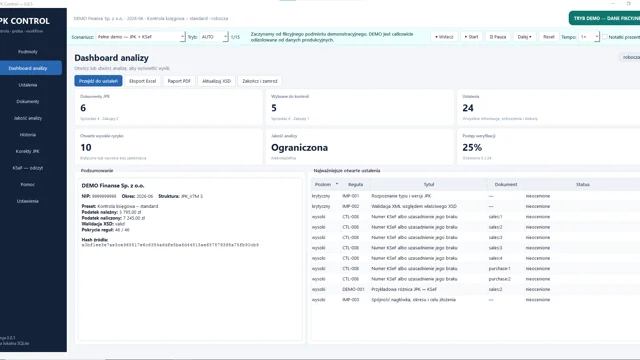640x360 pixels.
Task: Click the 1/15 step counter
Action: pos(236,37)
